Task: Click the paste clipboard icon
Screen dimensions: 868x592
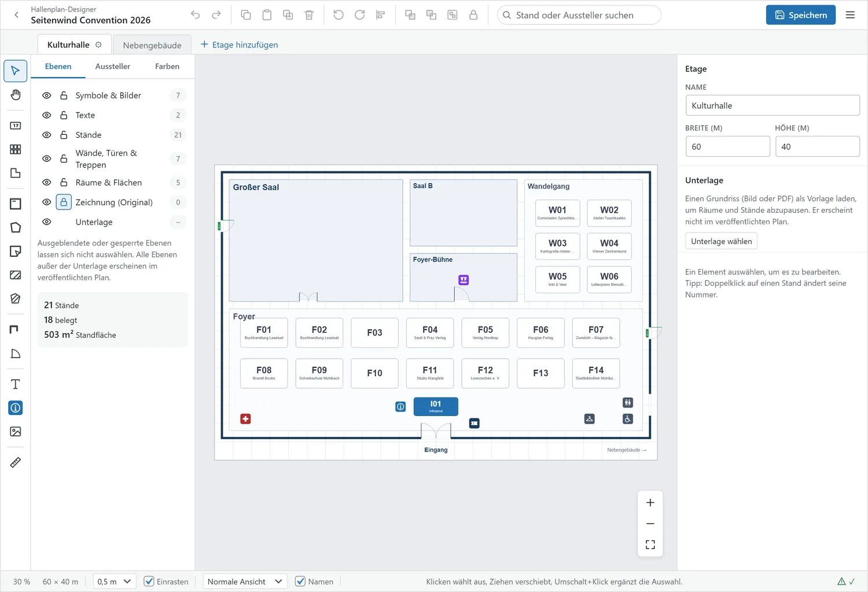Action: pos(267,15)
